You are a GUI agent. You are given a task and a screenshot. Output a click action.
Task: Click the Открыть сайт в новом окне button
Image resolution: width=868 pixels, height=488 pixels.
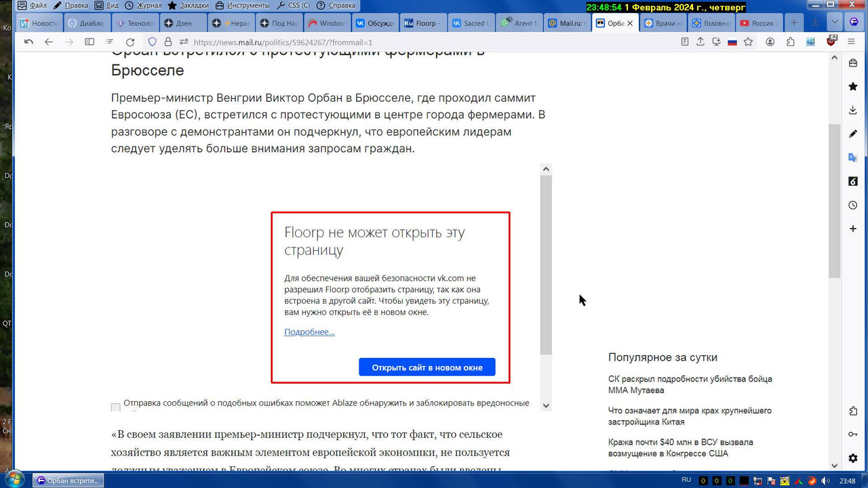pyautogui.click(x=427, y=367)
